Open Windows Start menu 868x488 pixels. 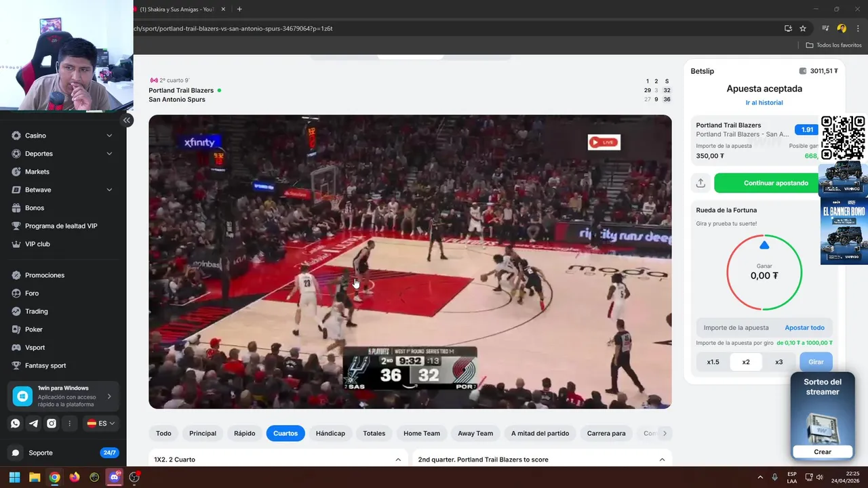pyautogui.click(x=14, y=477)
